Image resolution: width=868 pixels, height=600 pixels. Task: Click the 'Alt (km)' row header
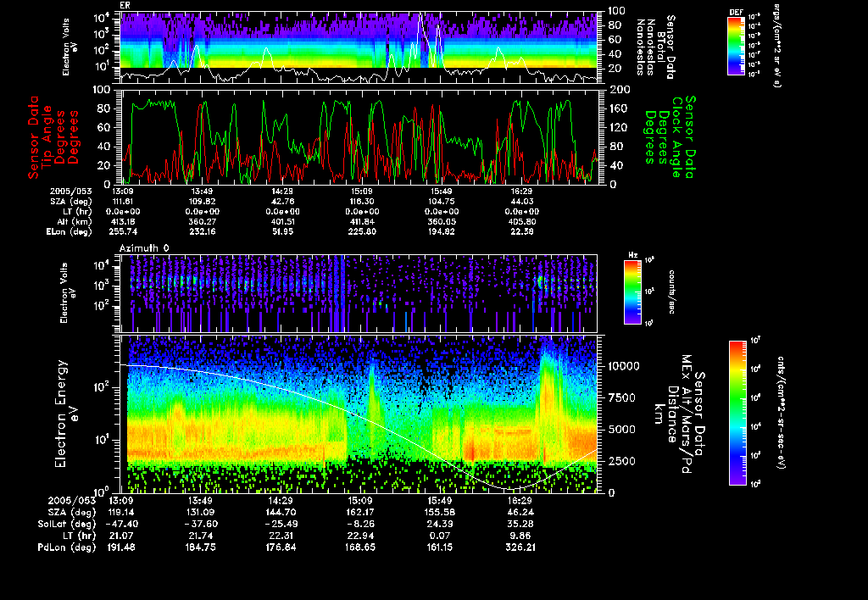coord(74,222)
